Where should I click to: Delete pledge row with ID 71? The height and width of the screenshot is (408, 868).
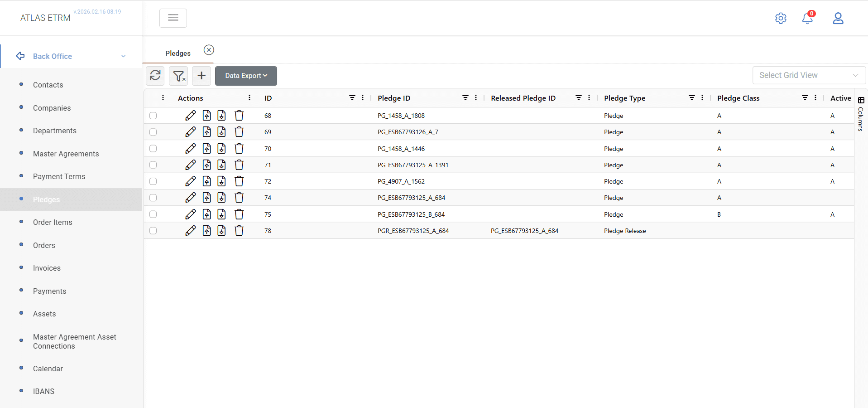click(239, 165)
